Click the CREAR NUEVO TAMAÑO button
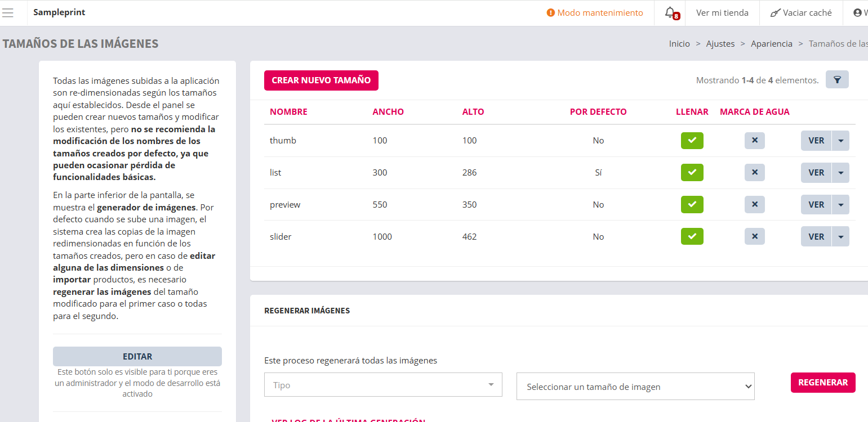 321,80
